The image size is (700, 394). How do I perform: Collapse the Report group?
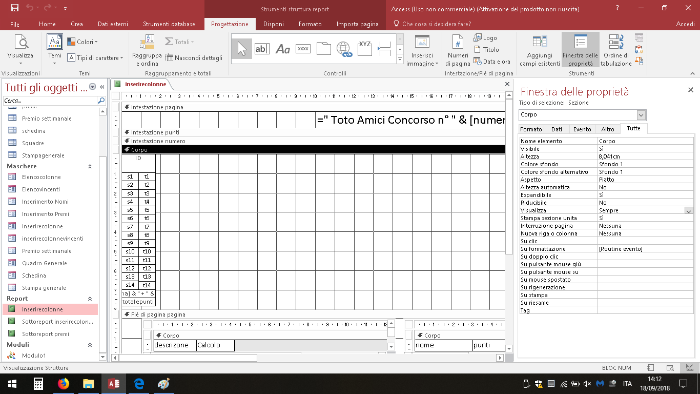coord(90,299)
